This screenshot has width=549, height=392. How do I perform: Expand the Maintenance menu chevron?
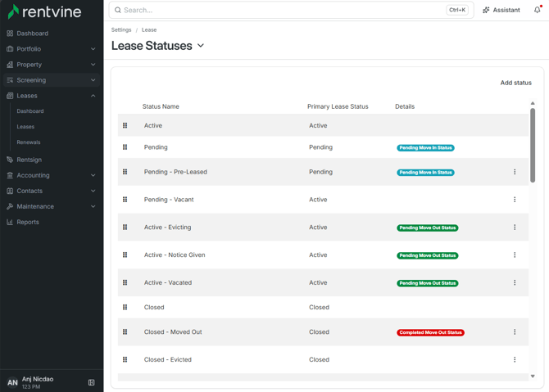pos(93,207)
